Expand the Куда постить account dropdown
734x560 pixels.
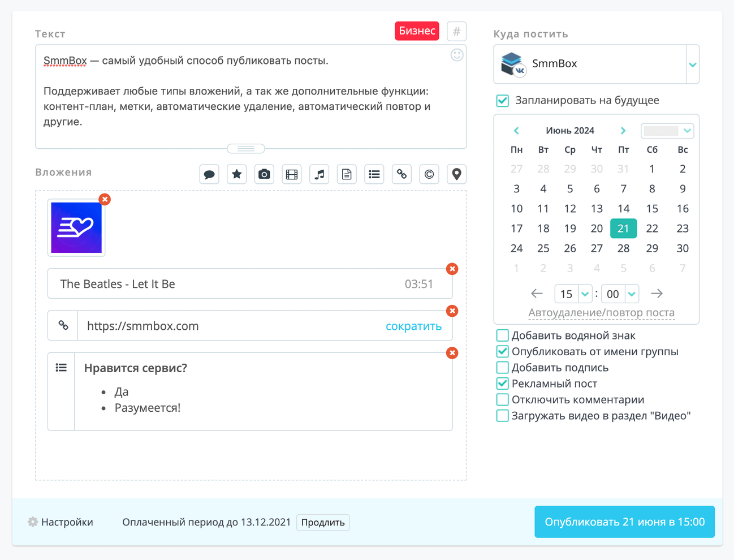693,64
